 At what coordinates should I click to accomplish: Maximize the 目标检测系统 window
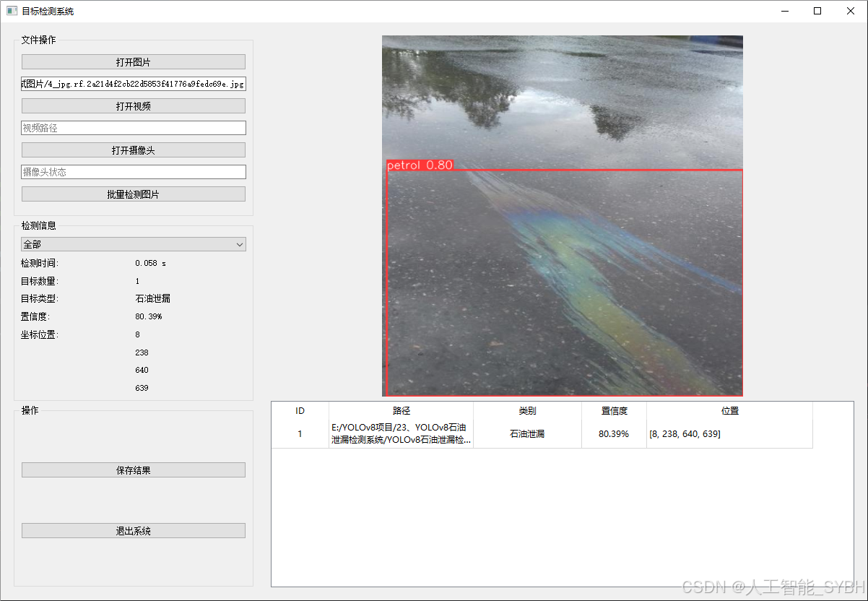tap(817, 11)
